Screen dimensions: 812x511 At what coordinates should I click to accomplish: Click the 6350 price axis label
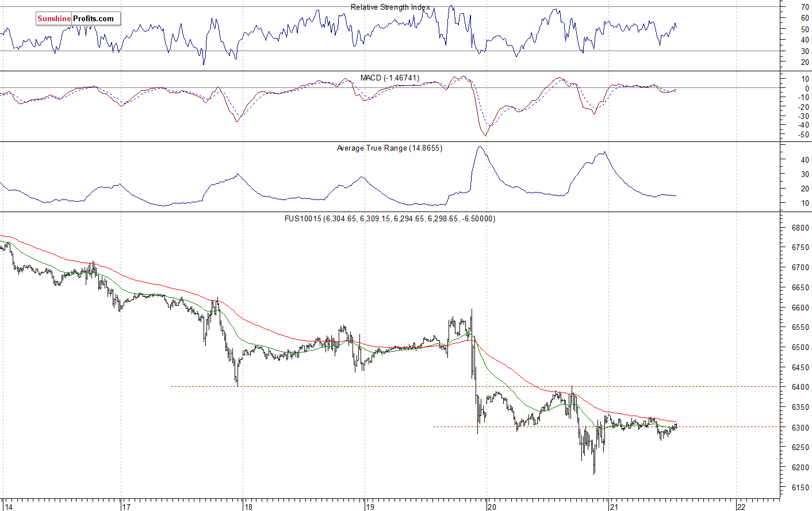click(x=800, y=407)
